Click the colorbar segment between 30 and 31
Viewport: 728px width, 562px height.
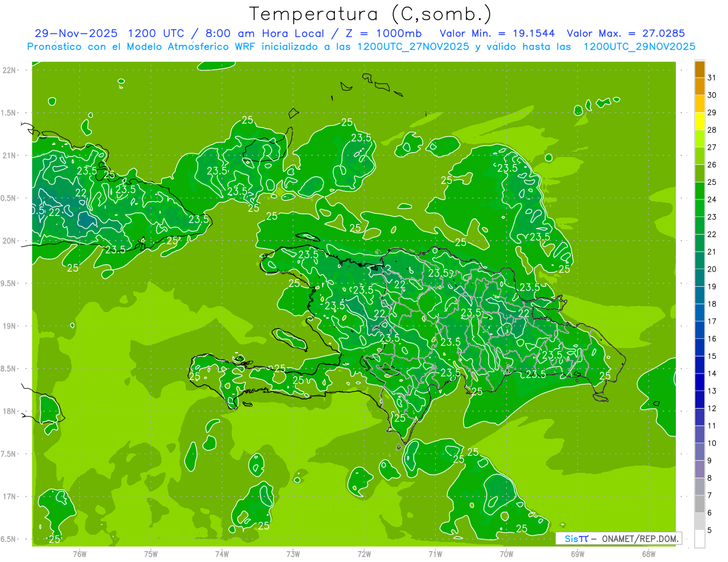pos(699,87)
